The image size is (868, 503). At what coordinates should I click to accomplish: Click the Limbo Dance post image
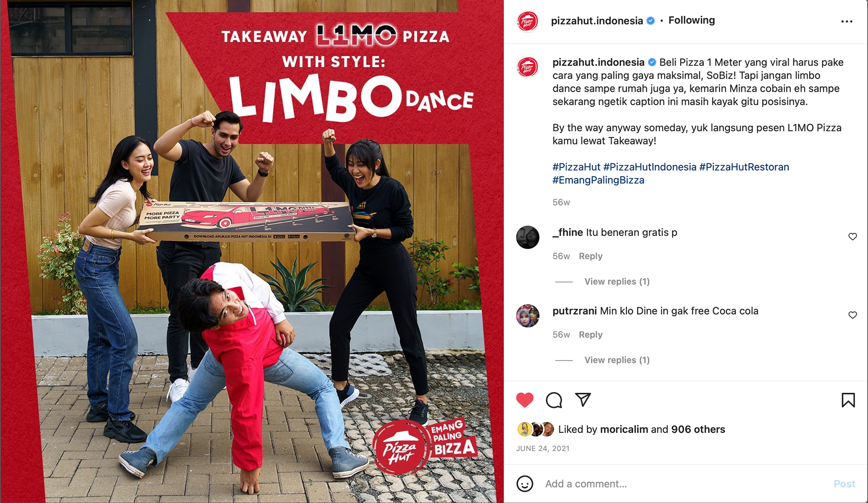pyautogui.click(x=252, y=251)
